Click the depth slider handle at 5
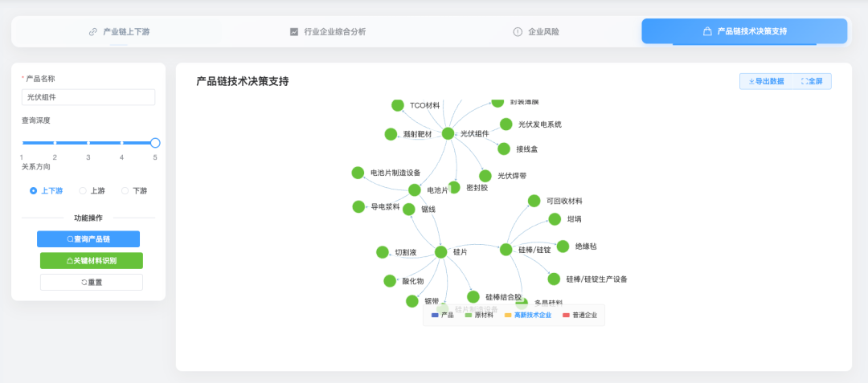 [x=155, y=143]
